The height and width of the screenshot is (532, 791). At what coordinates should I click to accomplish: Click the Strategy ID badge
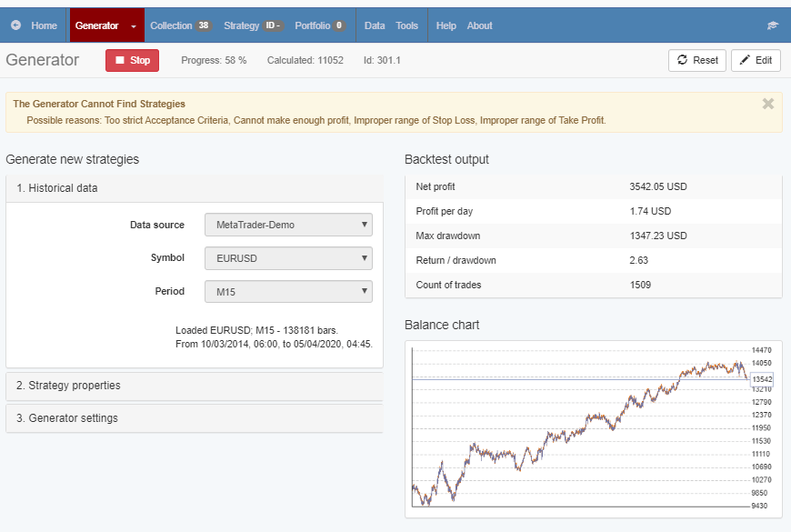click(x=274, y=25)
